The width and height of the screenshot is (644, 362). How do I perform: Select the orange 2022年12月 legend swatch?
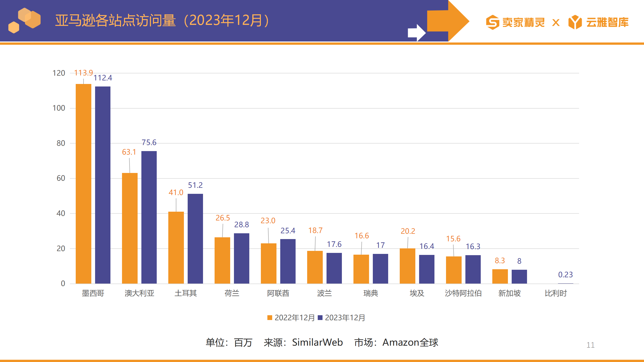click(270, 318)
